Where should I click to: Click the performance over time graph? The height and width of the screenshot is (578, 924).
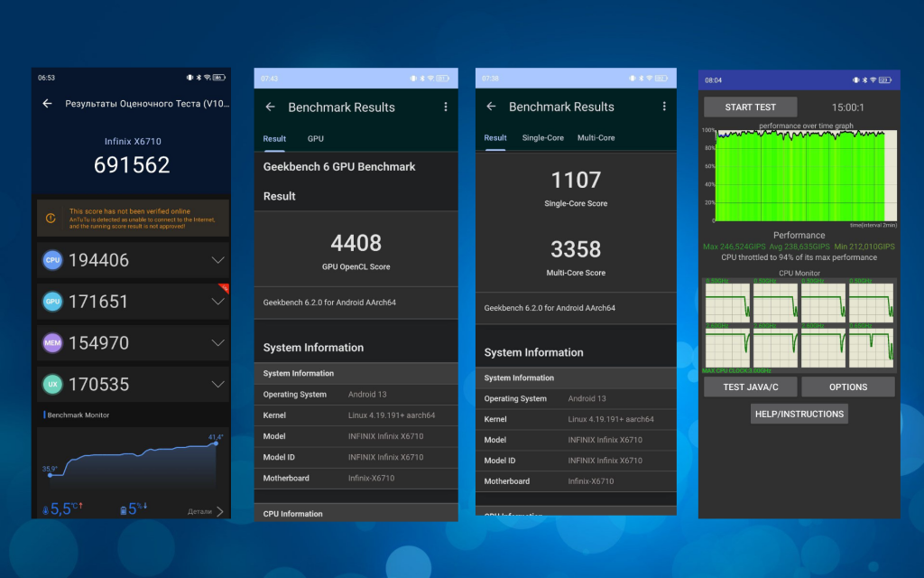(x=799, y=175)
